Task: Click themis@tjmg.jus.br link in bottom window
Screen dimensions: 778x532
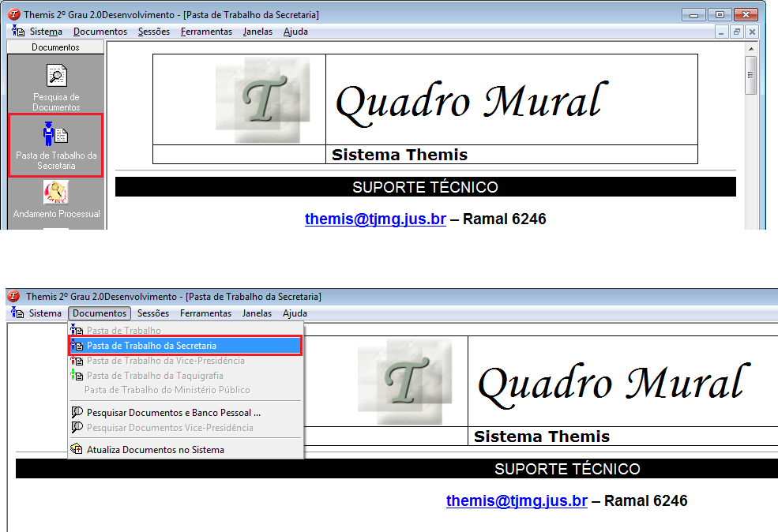Action: (x=517, y=500)
